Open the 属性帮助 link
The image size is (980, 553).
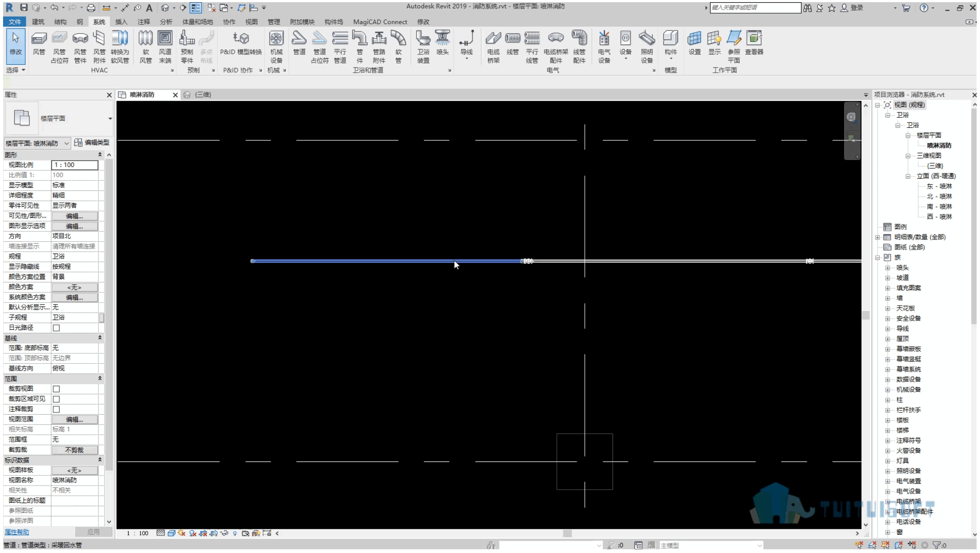click(x=17, y=532)
